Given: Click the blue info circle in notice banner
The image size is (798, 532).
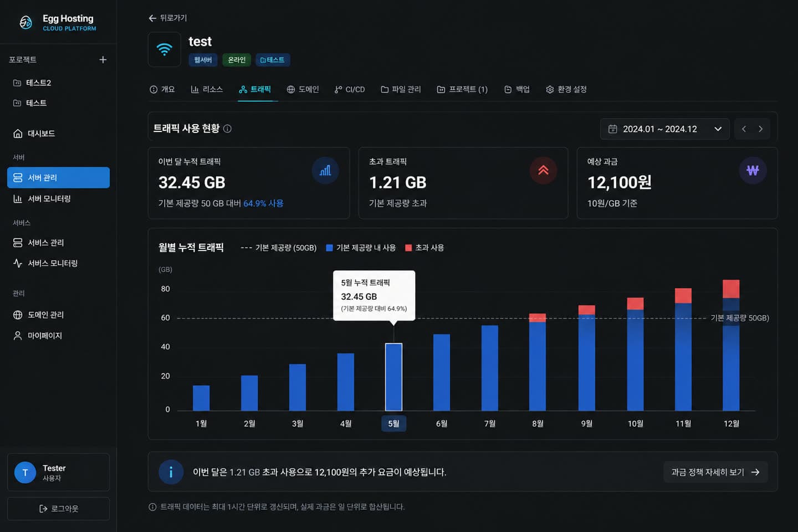Looking at the screenshot, I should click(171, 472).
